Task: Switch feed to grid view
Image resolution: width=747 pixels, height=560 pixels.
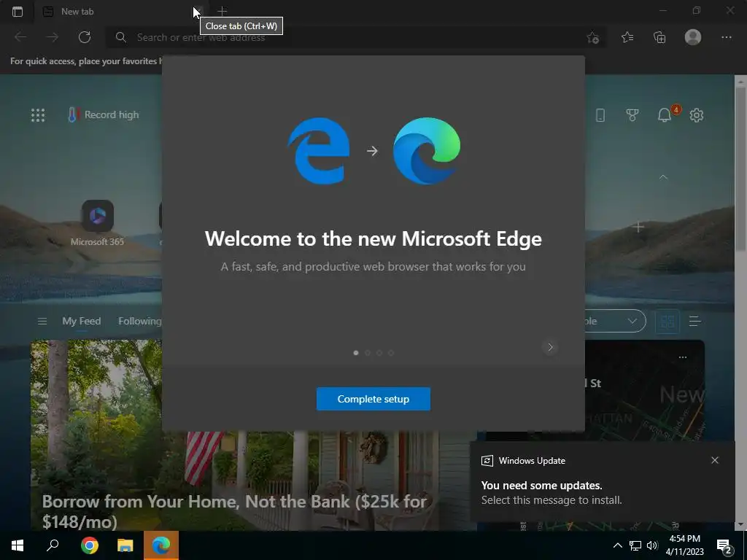Action: (667, 322)
